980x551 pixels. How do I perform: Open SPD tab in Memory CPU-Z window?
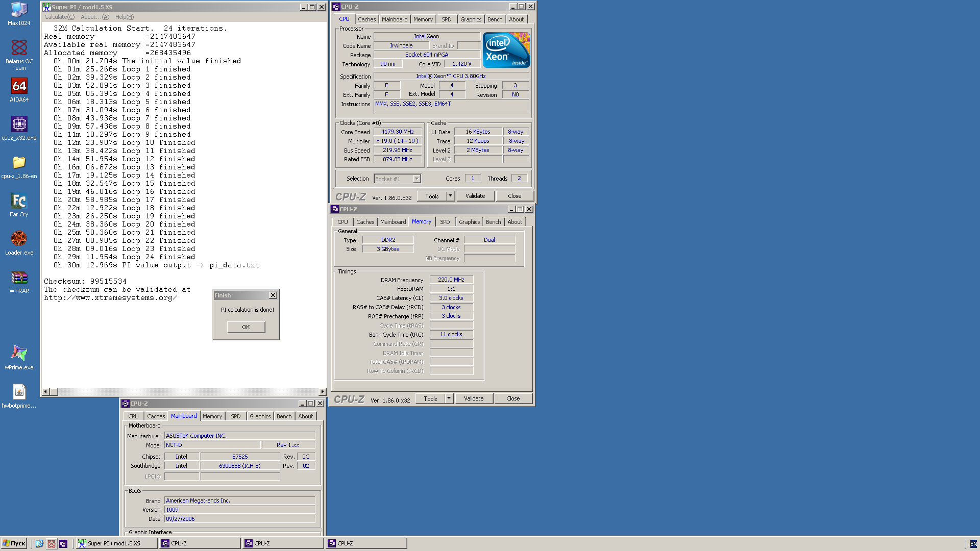point(445,222)
